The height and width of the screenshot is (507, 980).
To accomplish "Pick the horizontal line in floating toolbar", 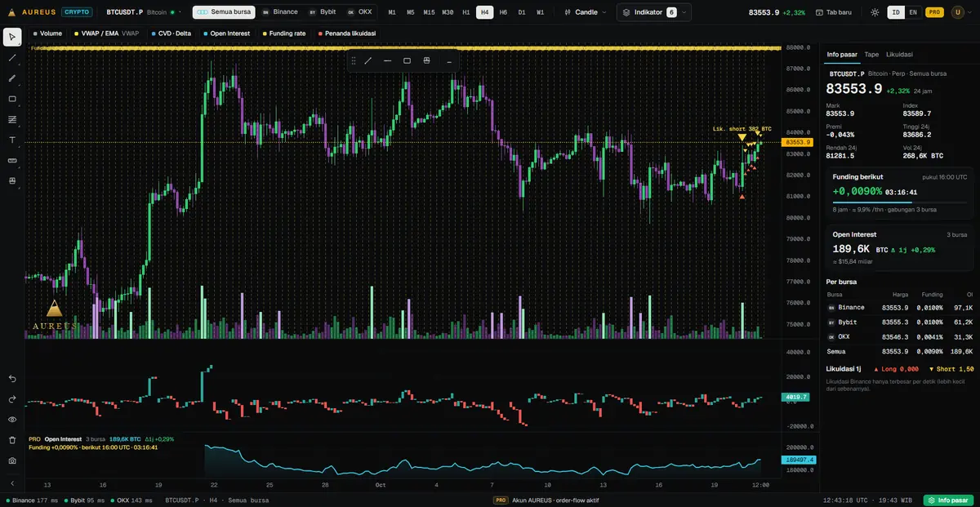I will (388, 60).
